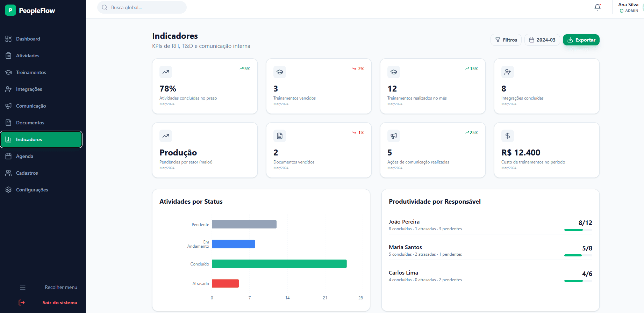Click trend icon on 78% card
The height and width of the screenshot is (313, 644).
pos(166,72)
